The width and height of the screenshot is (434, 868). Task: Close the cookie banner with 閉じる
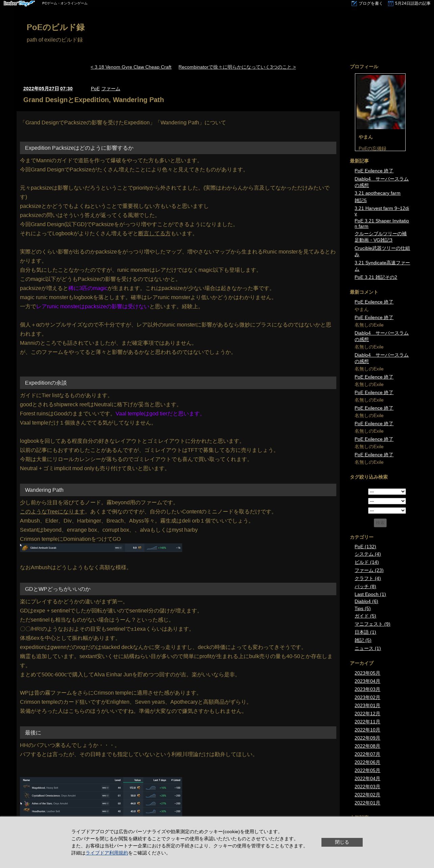[x=342, y=842]
